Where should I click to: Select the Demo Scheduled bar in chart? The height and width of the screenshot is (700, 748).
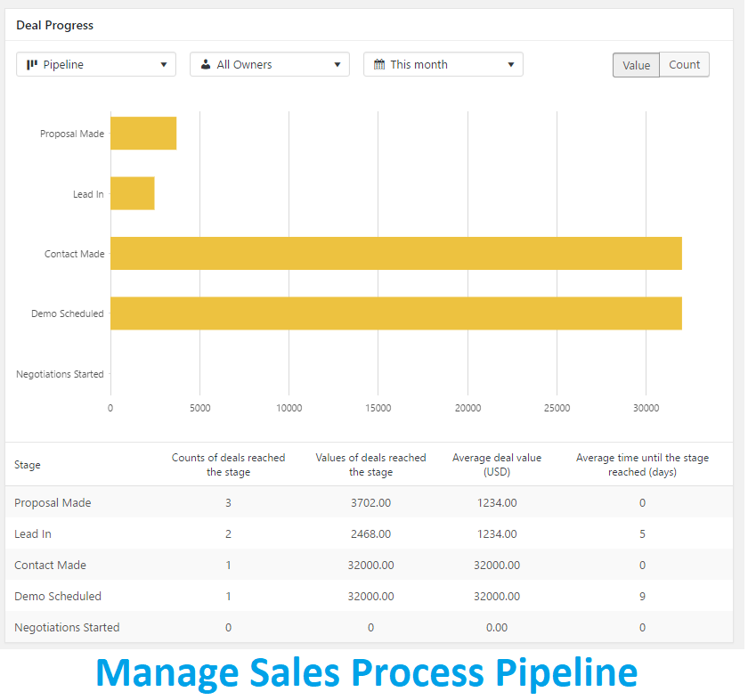(396, 313)
